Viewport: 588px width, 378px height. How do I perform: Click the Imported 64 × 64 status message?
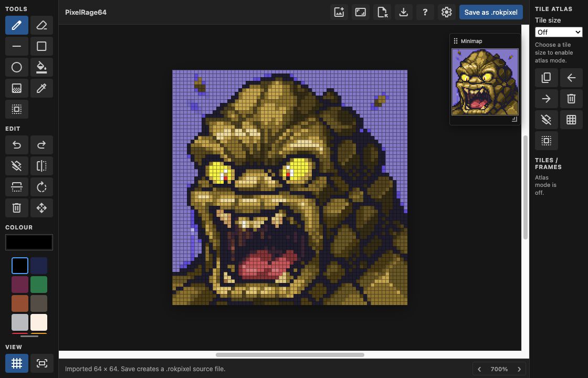(x=145, y=369)
